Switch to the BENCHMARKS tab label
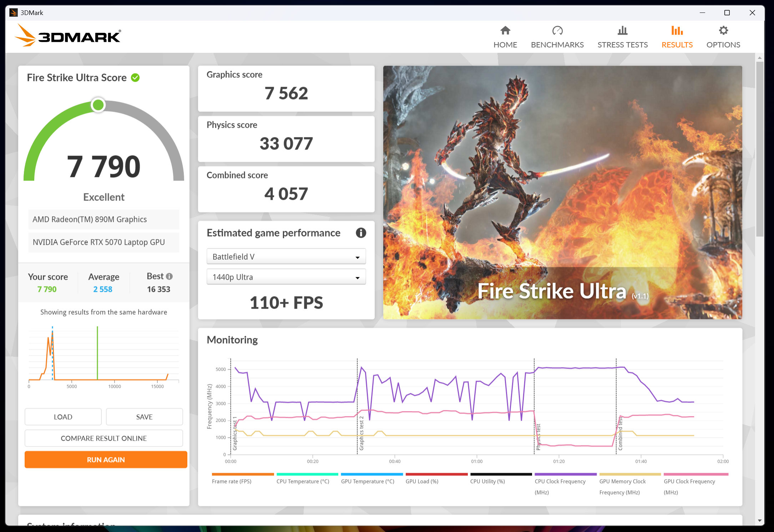The width and height of the screenshot is (774, 532). point(557,45)
